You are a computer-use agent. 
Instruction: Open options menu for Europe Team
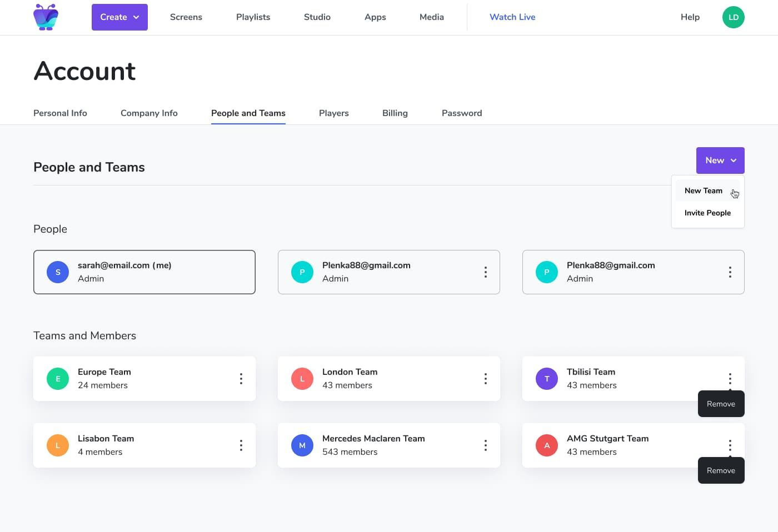[x=241, y=379]
